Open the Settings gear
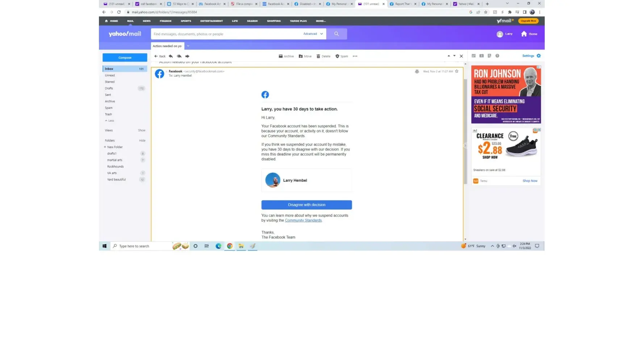Viewport: 644px width, 362px height. click(539, 56)
